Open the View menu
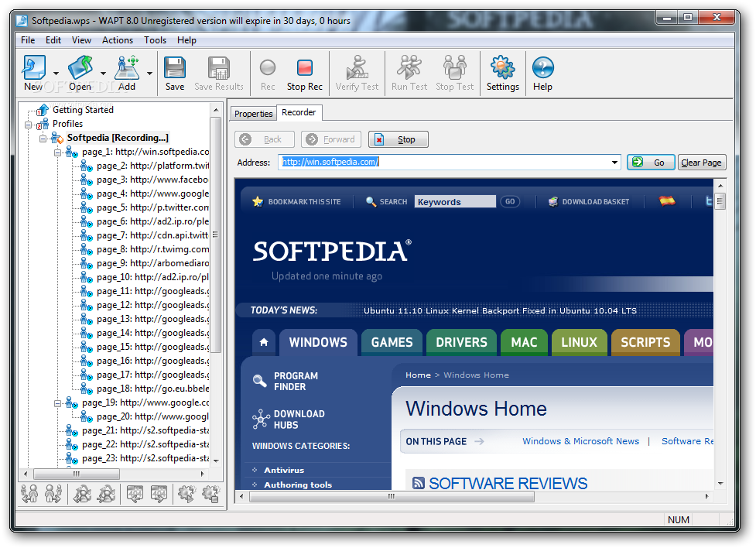 [x=81, y=40]
